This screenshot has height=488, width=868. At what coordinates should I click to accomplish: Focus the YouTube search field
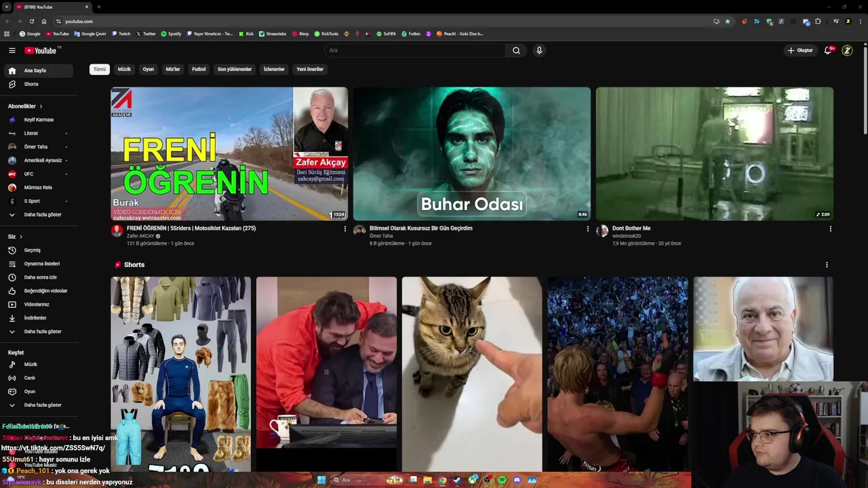point(414,50)
